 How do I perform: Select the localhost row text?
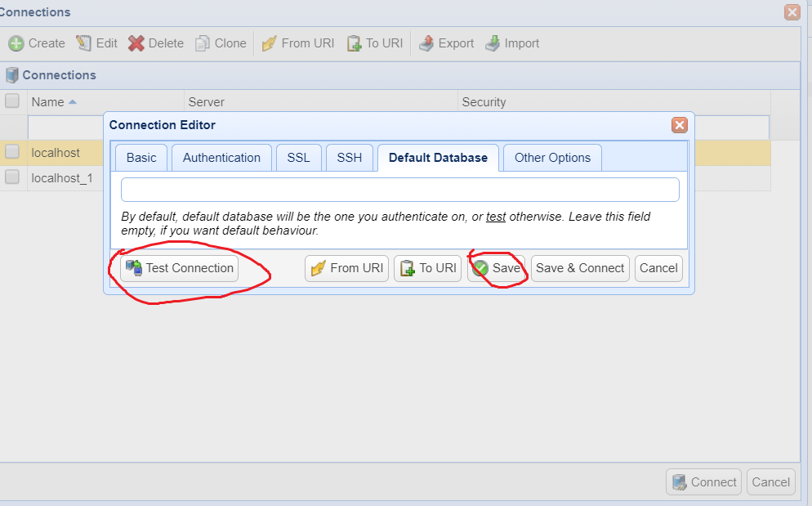coord(56,153)
